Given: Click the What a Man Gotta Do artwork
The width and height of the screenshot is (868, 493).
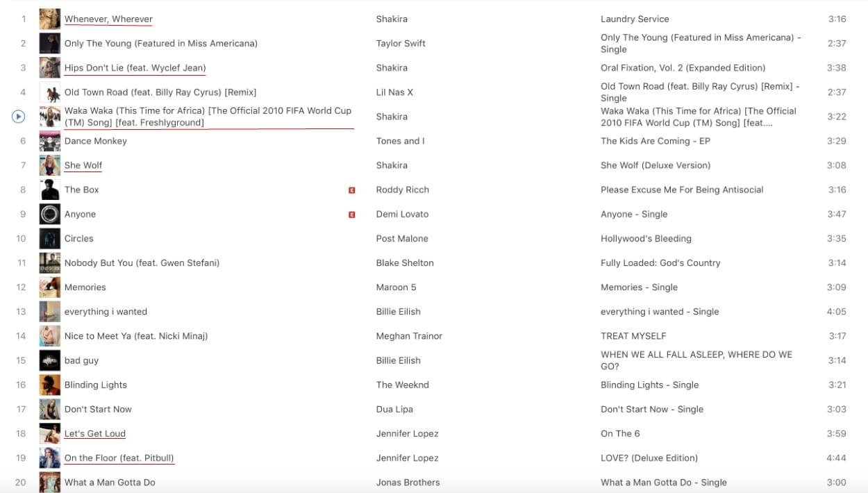Looking at the screenshot, I should [49, 482].
